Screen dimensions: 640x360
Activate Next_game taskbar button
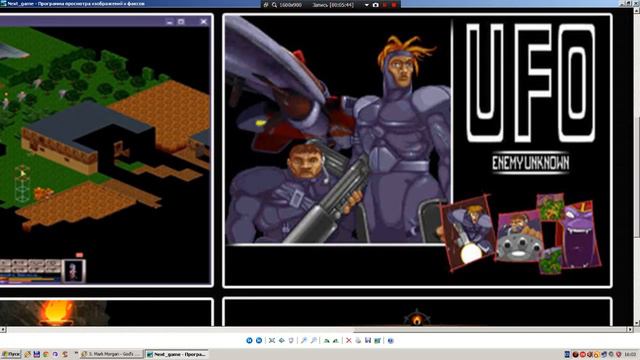coord(177,354)
